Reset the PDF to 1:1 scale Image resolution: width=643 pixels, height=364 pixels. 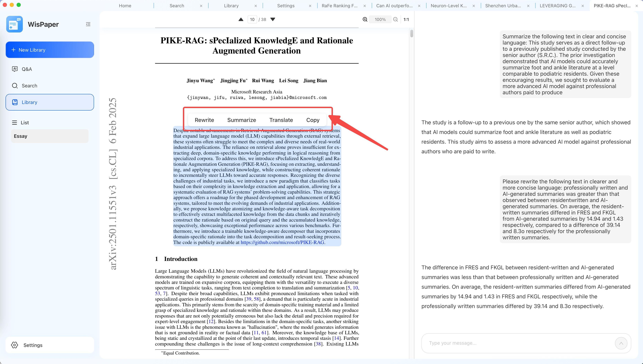point(406,20)
